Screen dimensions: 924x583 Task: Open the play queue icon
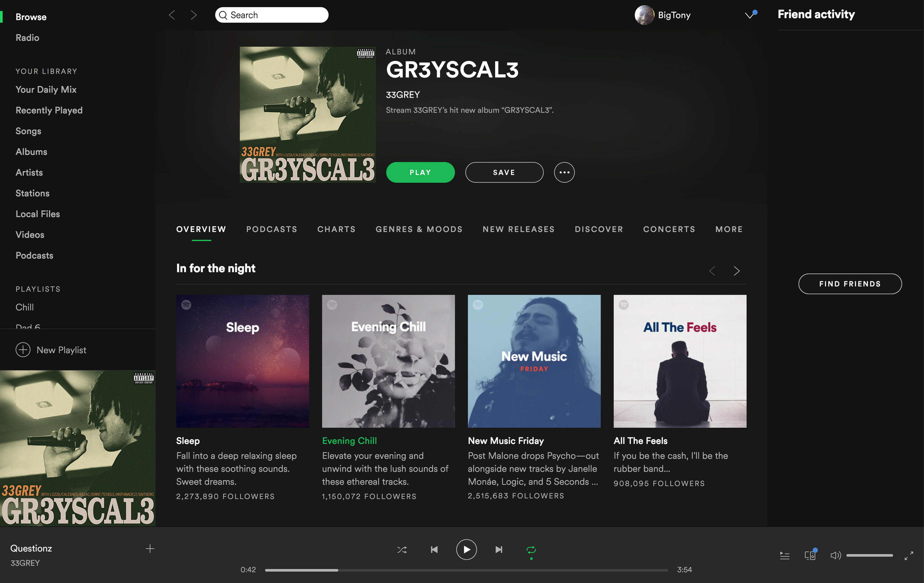784,555
